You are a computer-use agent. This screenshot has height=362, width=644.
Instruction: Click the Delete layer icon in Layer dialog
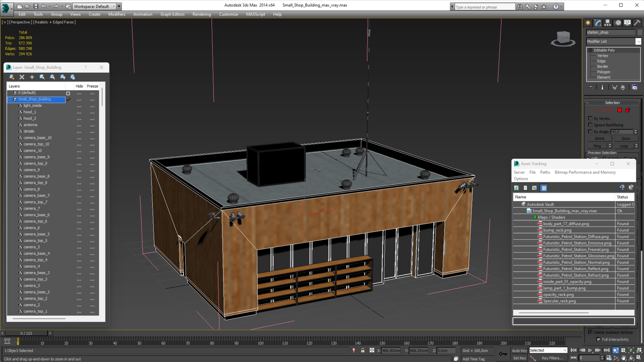coord(22,77)
